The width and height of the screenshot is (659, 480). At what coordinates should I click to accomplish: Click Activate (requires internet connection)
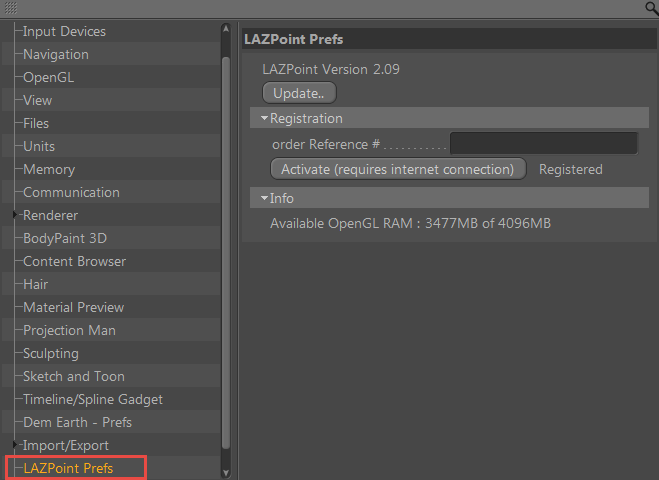[x=398, y=169]
